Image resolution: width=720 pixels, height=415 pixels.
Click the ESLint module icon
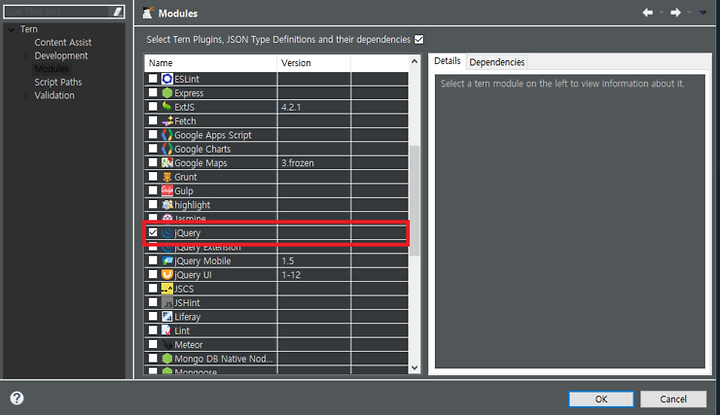[167, 79]
